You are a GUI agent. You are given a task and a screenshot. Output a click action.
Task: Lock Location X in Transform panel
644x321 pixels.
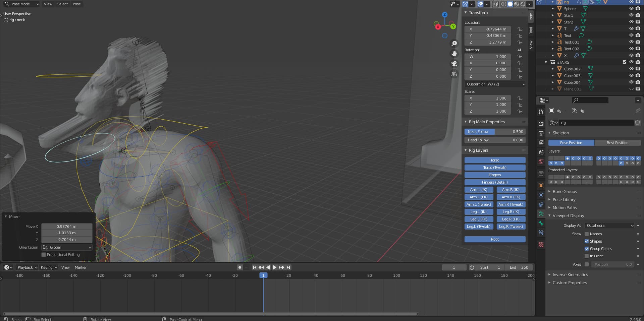[520, 29]
